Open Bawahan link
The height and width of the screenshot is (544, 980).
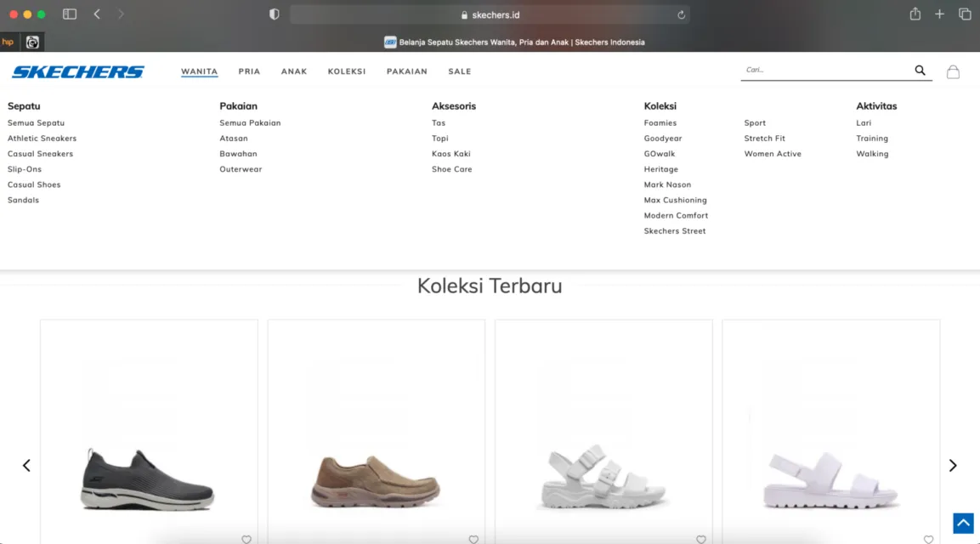pos(238,154)
